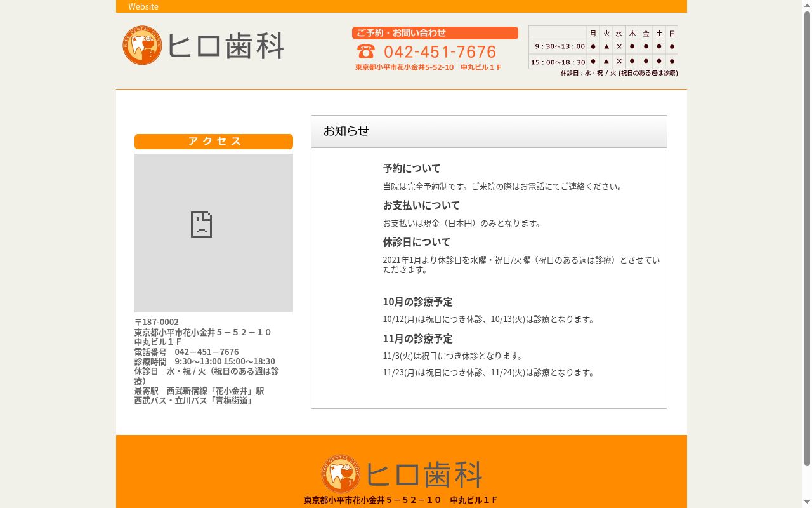Image resolution: width=812 pixels, height=508 pixels.
Task: Click the tooth logo in the orange footer
Action: pyautogui.click(x=341, y=474)
